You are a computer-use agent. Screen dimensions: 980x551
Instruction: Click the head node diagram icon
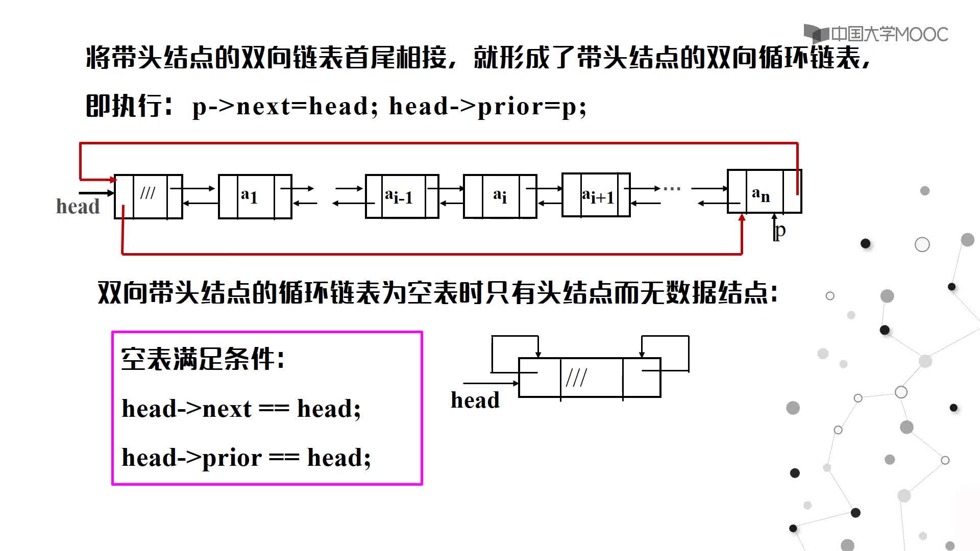click(575, 375)
